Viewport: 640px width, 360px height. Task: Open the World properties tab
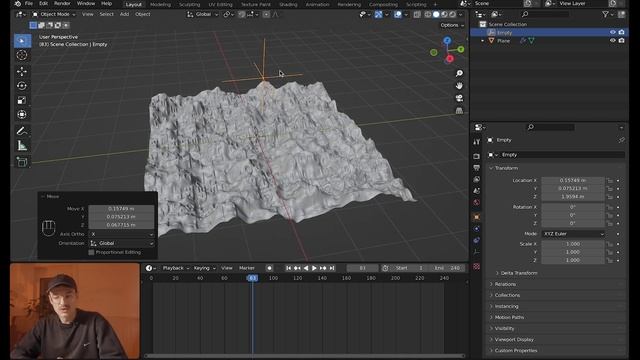pos(476,202)
